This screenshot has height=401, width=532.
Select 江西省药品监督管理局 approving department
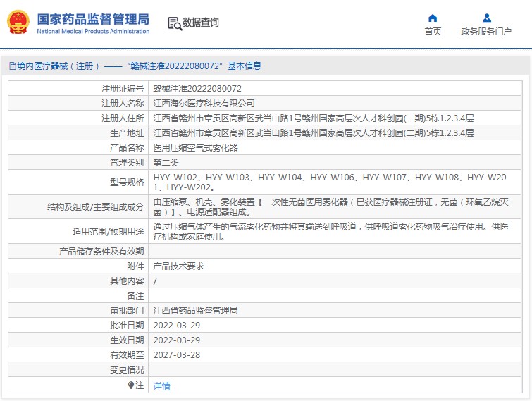pyautogui.click(x=195, y=310)
